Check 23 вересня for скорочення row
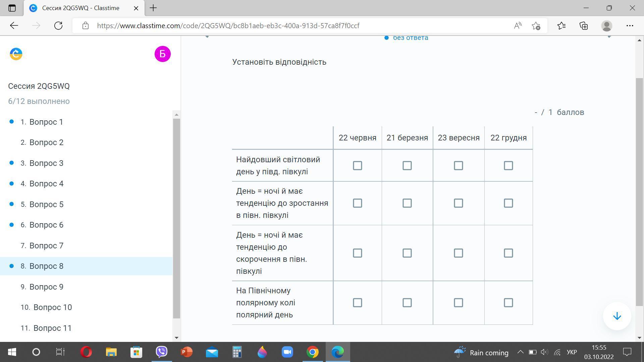This screenshot has width=644, height=362. [x=458, y=253]
